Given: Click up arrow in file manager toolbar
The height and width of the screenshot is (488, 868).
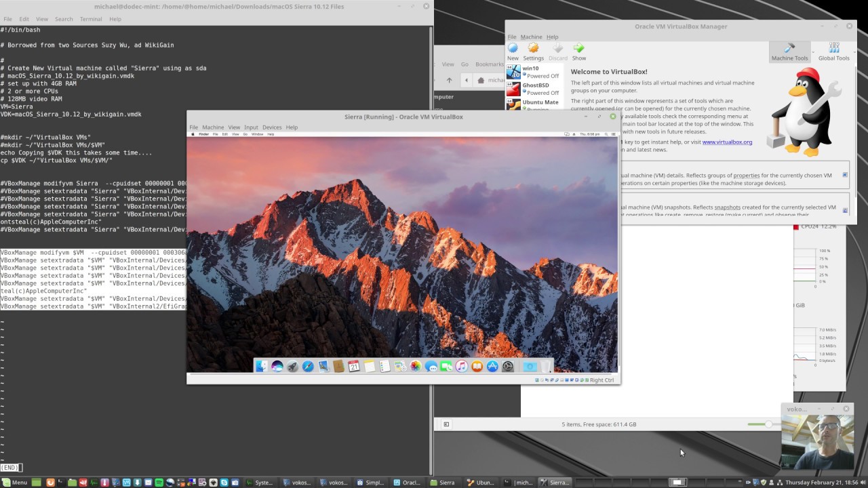Looking at the screenshot, I should [x=449, y=80].
